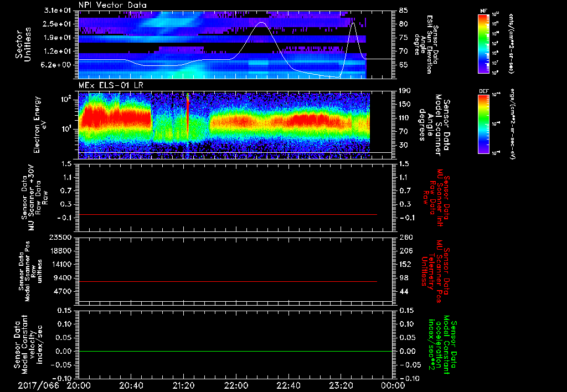Click the "21:20" time axis label
This screenshot has height=392, width=567.
click(183, 385)
